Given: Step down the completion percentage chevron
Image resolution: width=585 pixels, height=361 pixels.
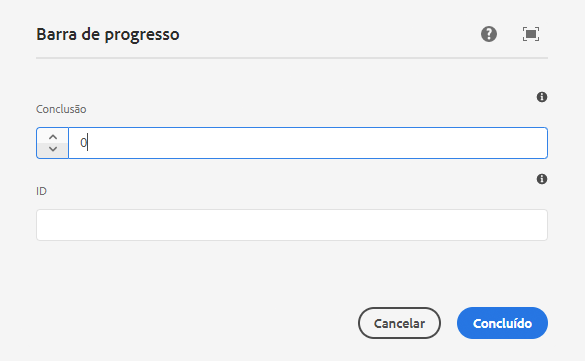Looking at the screenshot, I should coord(53,150).
